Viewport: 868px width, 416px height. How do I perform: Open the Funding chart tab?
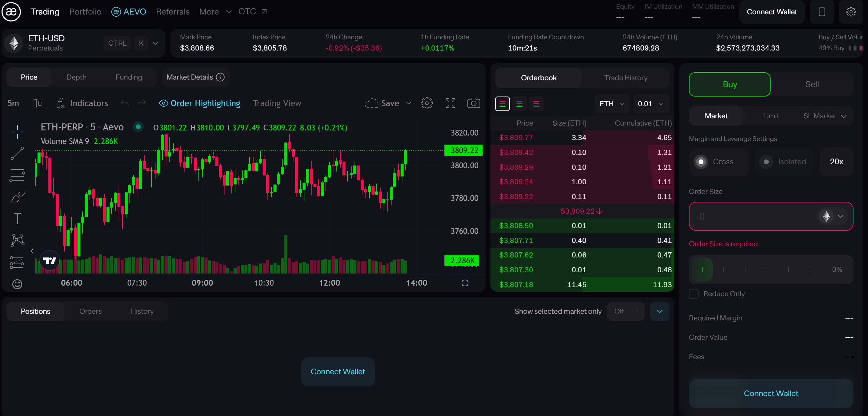tap(129, 77)
